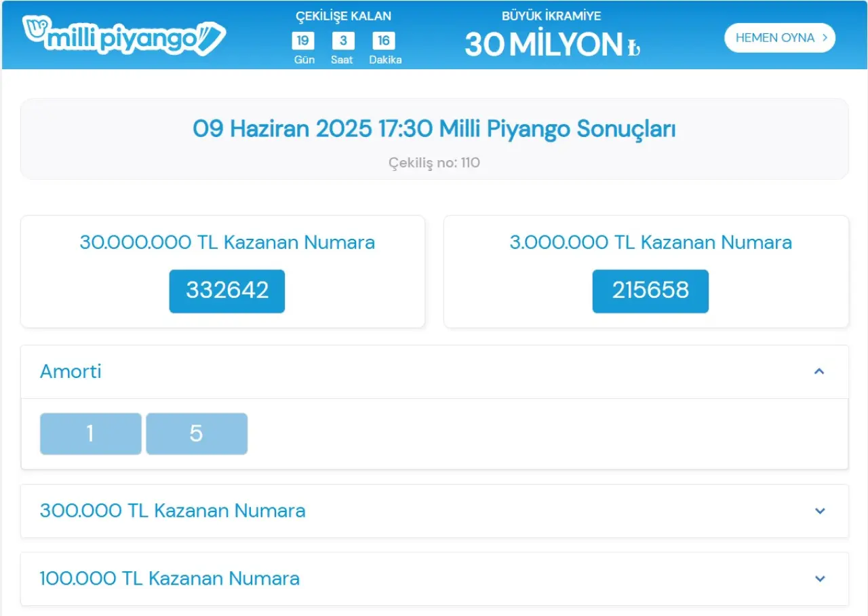Expand 100.000 TL section via chevron arrow
This screenshot has height=616, width=868.
point(820,579)
